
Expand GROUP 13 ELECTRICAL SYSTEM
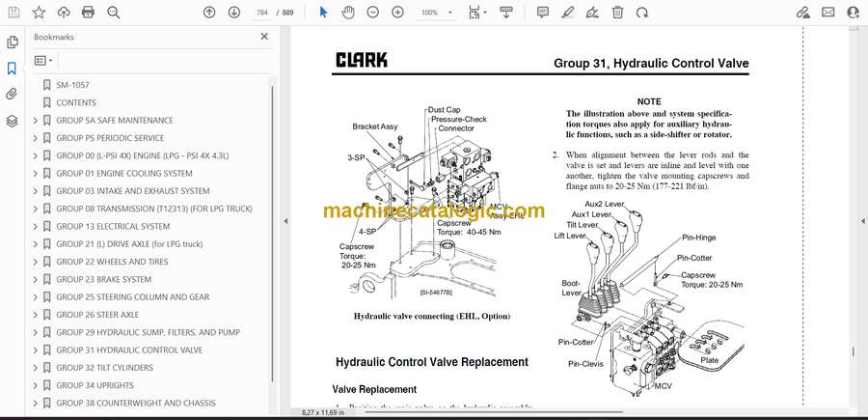tap(36, 227)
